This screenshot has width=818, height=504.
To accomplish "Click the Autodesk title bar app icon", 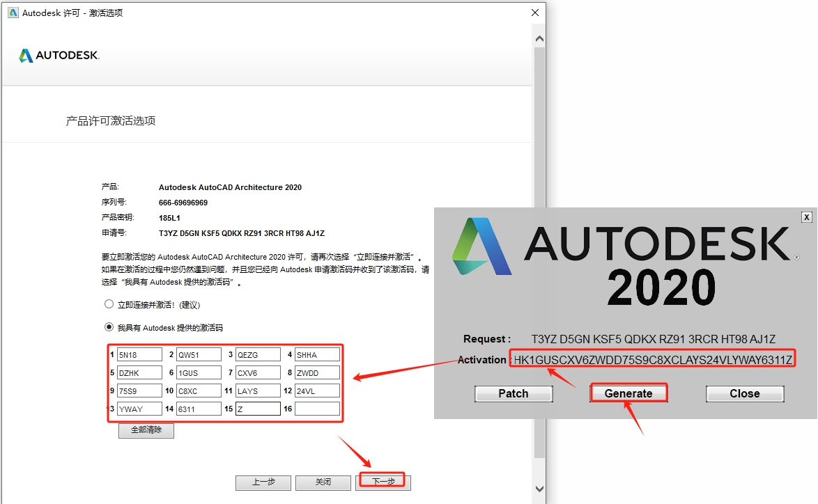I will [x=13, y=13].
